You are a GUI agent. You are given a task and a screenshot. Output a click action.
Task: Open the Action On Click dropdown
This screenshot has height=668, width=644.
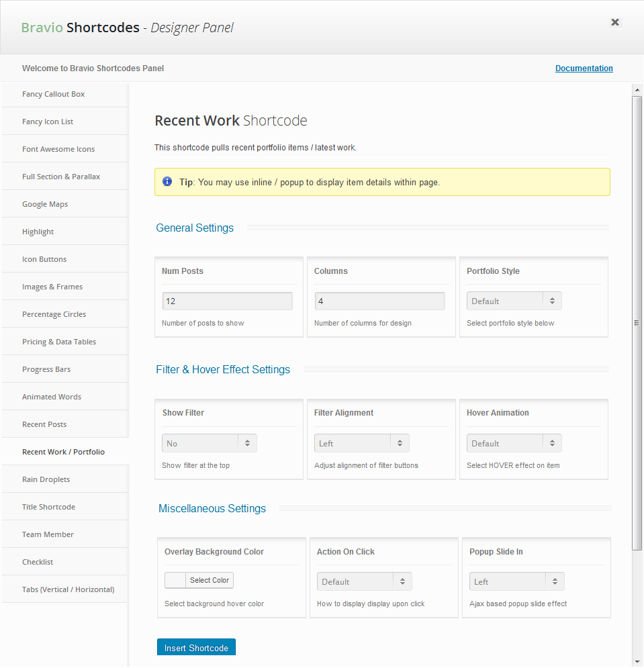click(x=364, y=582)
